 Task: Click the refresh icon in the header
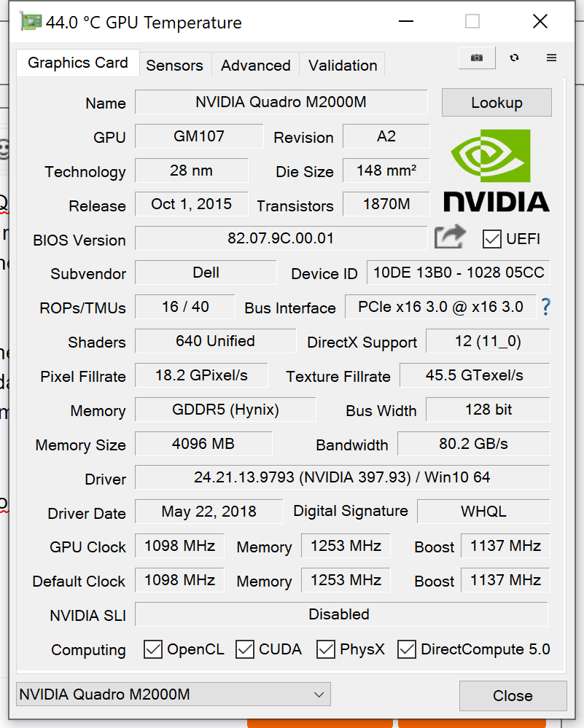point(514,58)
